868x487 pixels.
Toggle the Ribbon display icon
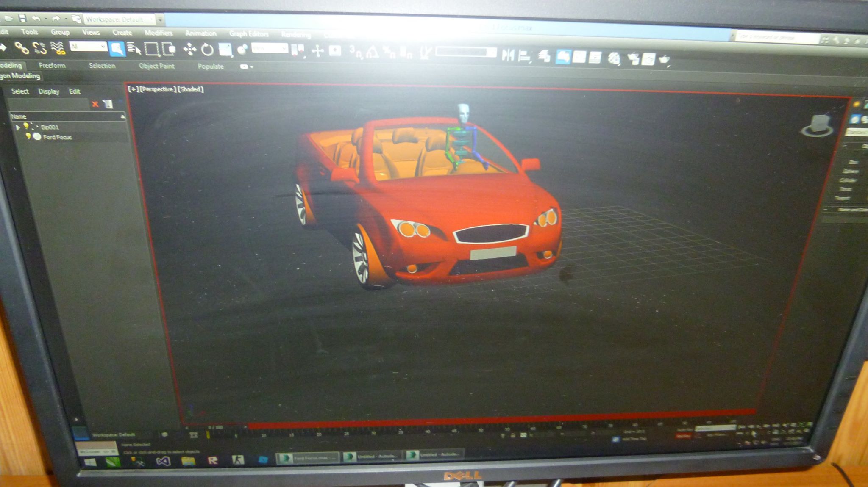(563, 56)
